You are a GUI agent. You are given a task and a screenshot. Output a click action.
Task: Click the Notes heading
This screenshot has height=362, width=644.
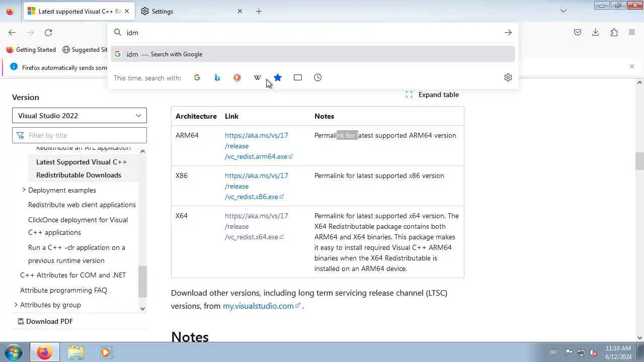190,336
